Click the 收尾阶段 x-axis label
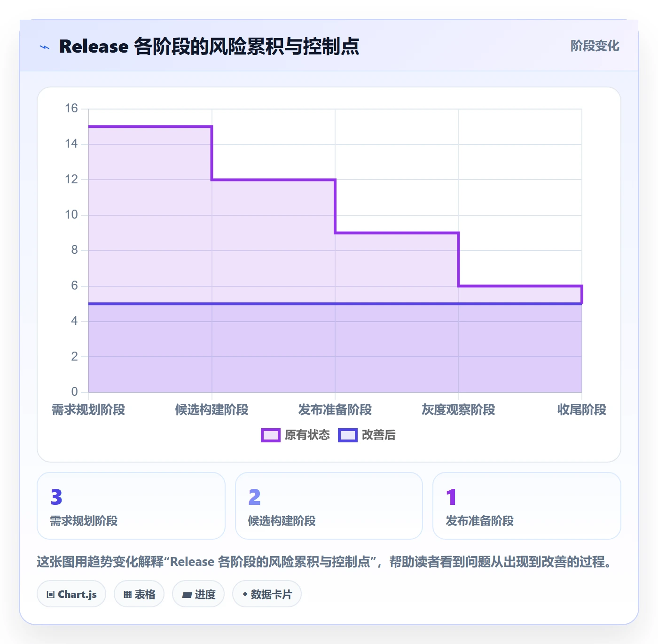This screenshot has width=658, height=644. 582,410
